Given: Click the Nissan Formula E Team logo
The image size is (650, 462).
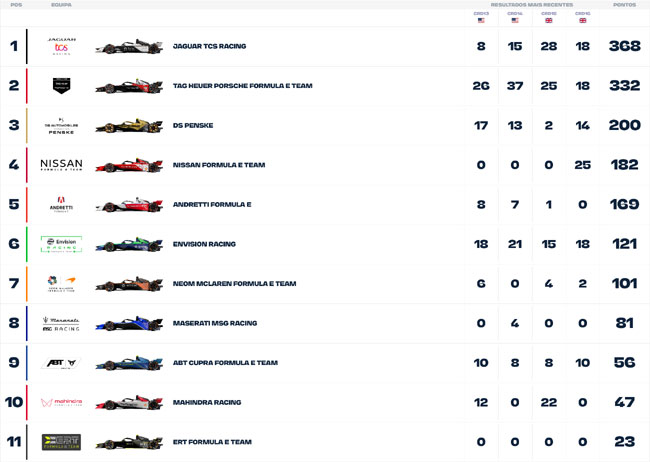Looking at the screenshot, I should tap(61, 165).
